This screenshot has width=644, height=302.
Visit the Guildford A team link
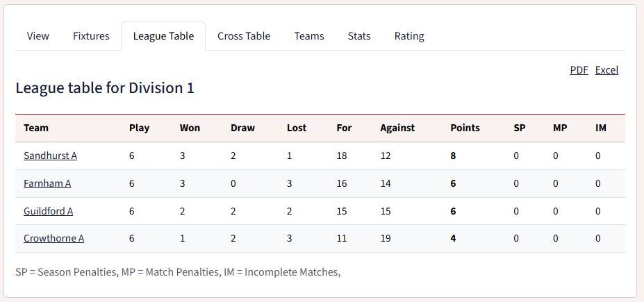pyautogui.click(x=49, y=211)
